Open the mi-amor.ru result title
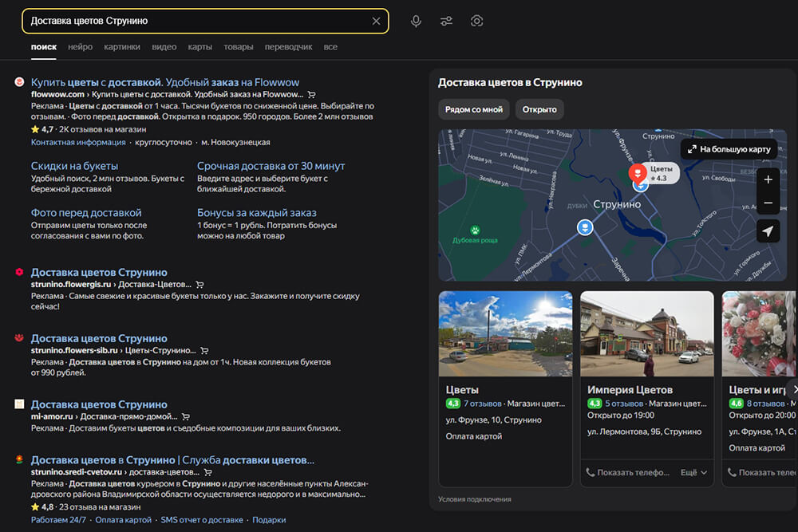Image resolution: width=798 pixels, height=532 pixels. [x=99, y=405]
